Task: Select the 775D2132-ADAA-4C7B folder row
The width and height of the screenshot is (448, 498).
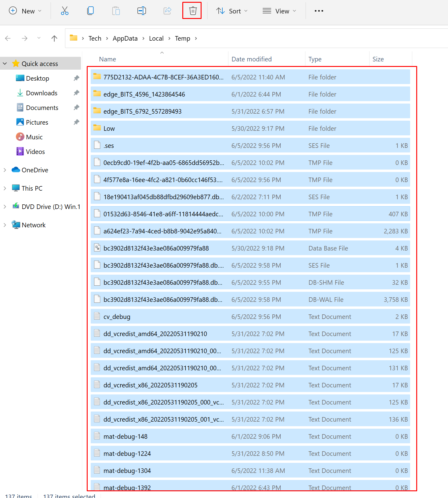Action: pyautogui.click(x=250, y=77)
